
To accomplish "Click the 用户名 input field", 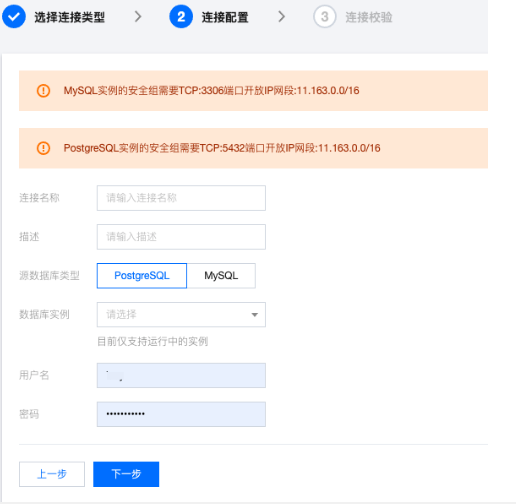I will (x=181, y=375).
